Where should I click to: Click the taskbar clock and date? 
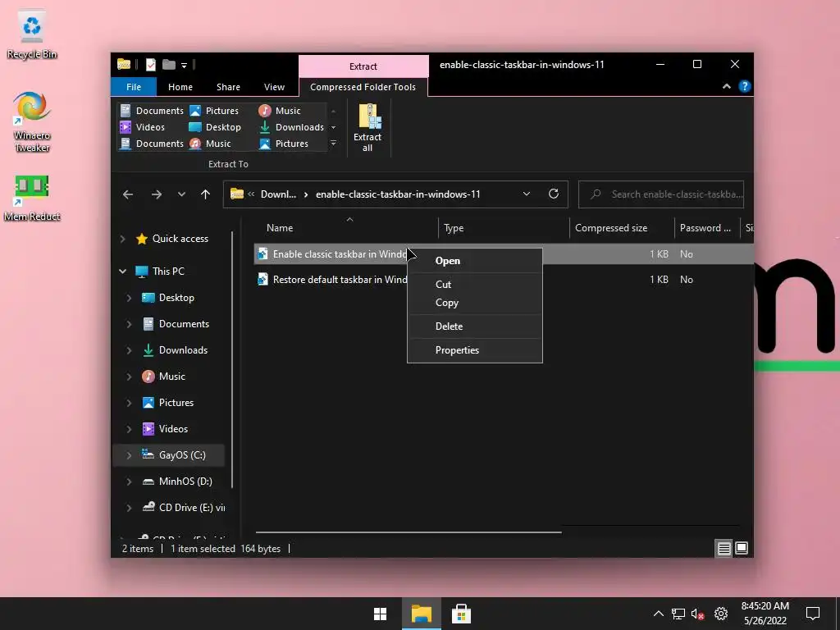click(765, 614)
